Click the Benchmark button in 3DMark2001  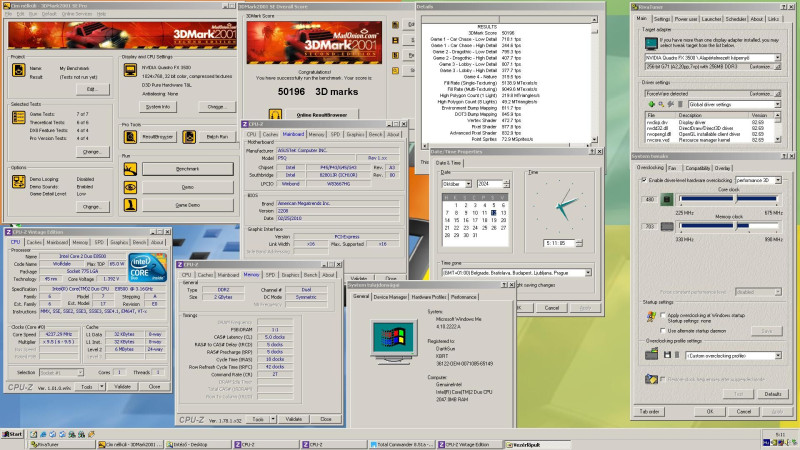tap(188, 169)
